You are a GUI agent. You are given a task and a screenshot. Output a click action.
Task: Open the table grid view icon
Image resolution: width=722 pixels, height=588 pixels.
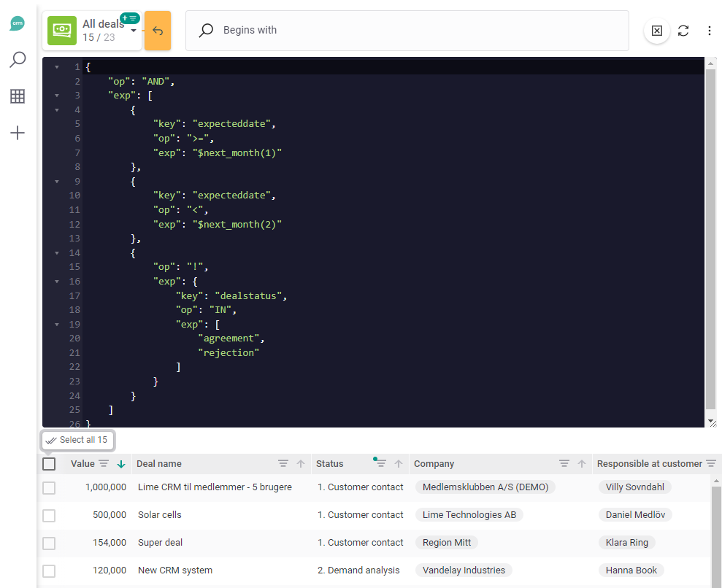tap(18, 96)
